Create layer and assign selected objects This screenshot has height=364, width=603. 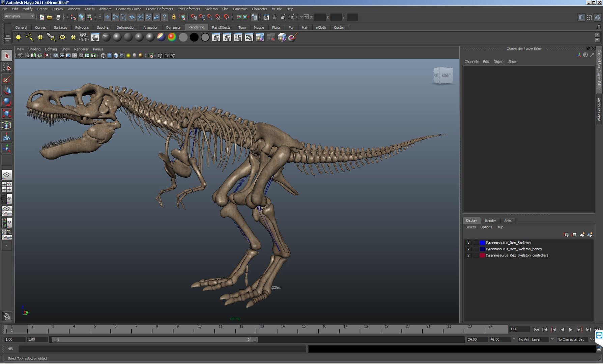[x=590, y=235]
